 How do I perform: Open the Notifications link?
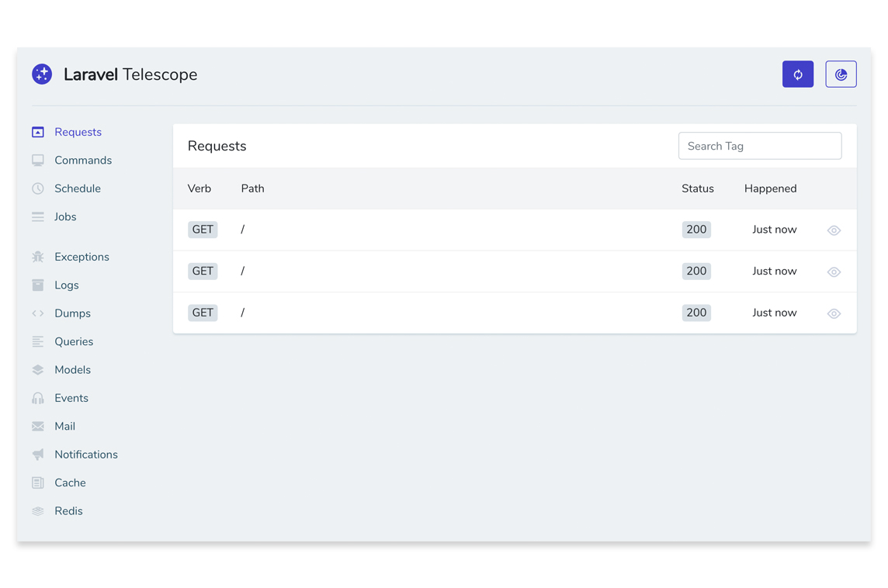coord(86,455)
